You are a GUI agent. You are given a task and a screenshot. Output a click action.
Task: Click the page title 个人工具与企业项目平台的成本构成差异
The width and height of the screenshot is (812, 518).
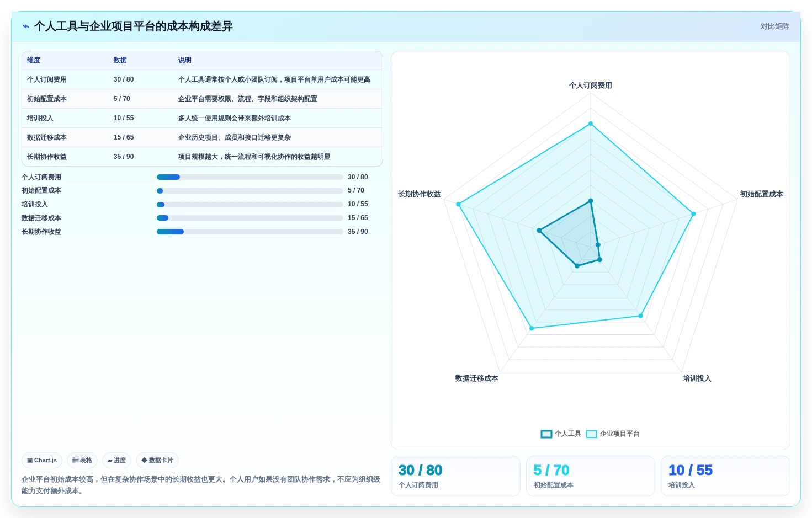[133, 26]
